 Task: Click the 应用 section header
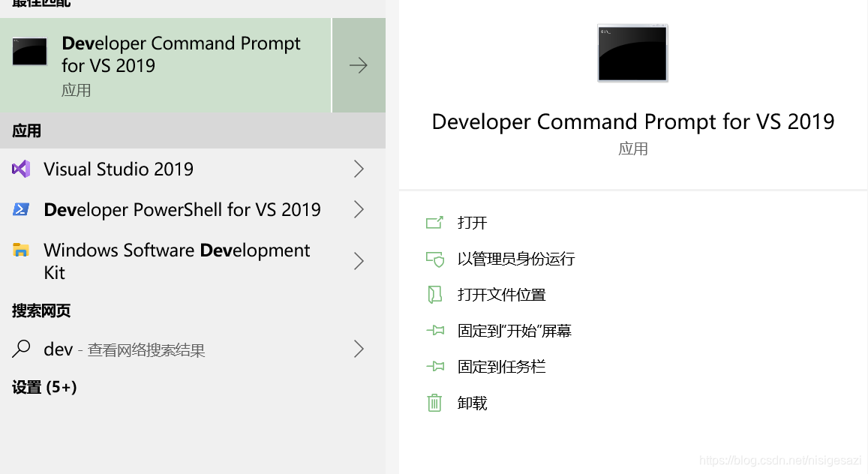(x=26, y=131)
